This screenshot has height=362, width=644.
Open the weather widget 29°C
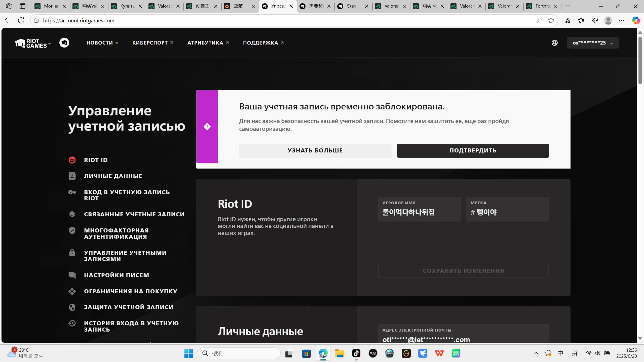click(25, 353)
